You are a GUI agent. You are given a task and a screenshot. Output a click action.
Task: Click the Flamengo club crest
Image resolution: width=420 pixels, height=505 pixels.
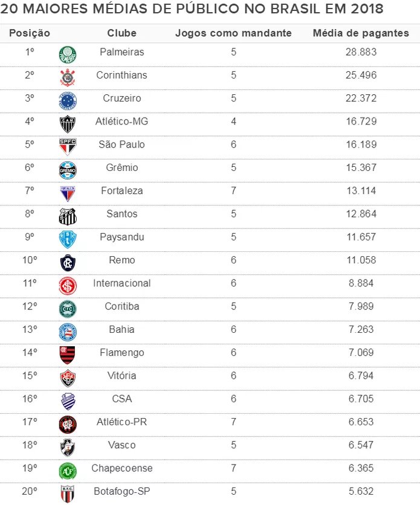[x=68, y=355]
